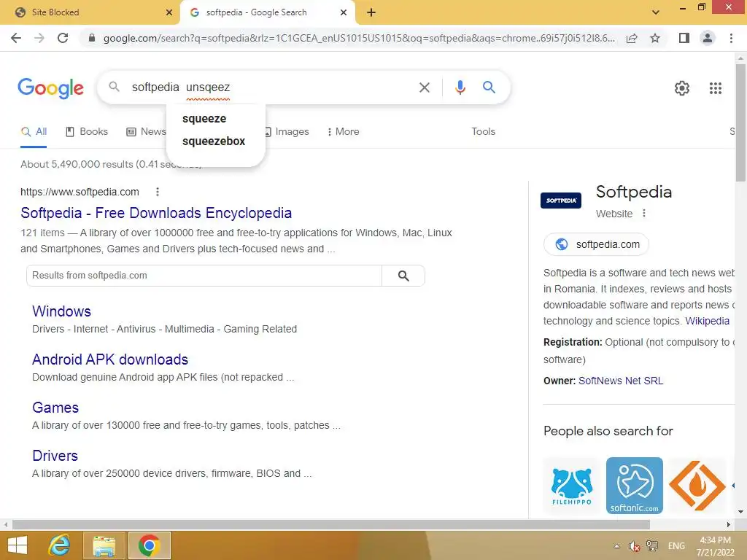Open a new browser tab
747x560 pixels.
click(371, 12)
